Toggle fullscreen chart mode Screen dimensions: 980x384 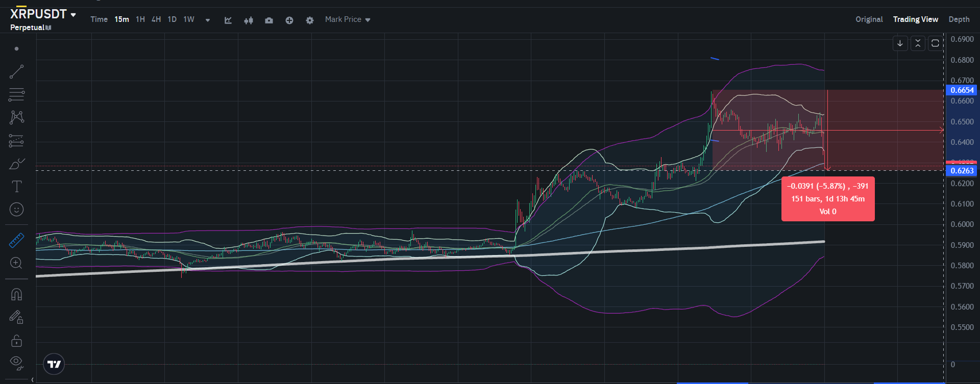(935, 43)
